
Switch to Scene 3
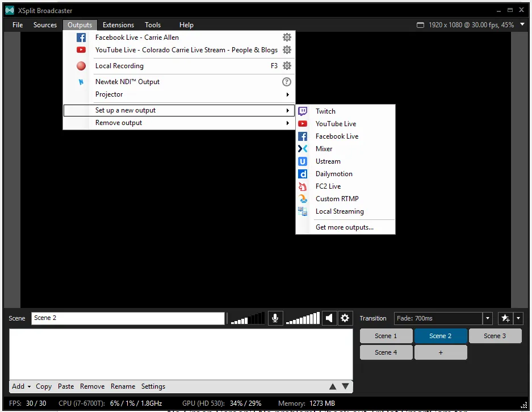[495, 336]
